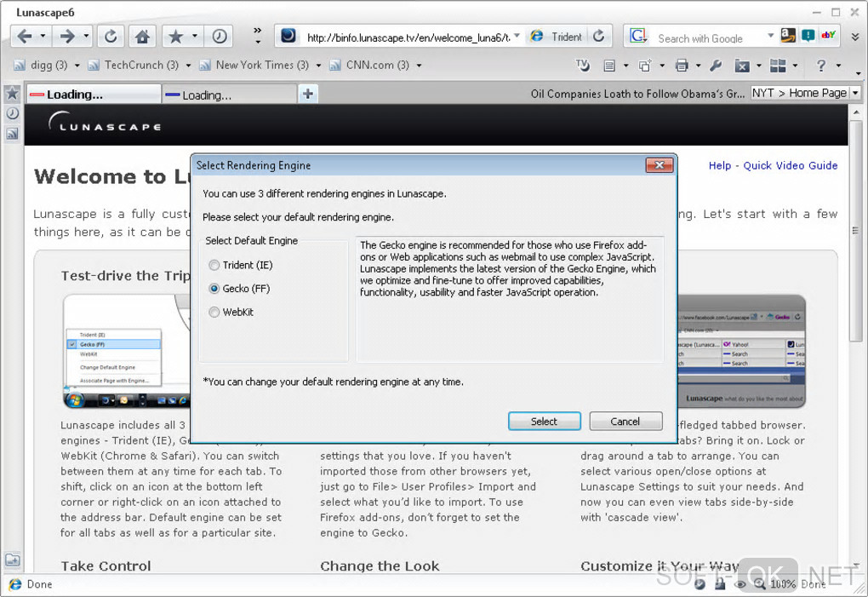Click Cancel in the rendering engine dialog
The width and height of the screenshot is (868, 597).
[625, 422]
